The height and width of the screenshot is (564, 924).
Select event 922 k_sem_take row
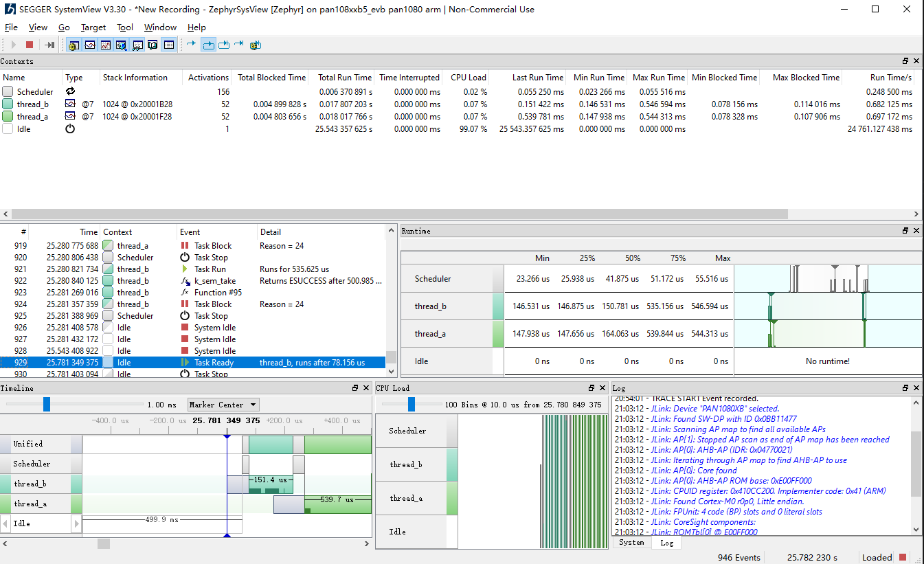tap(192, 281)
